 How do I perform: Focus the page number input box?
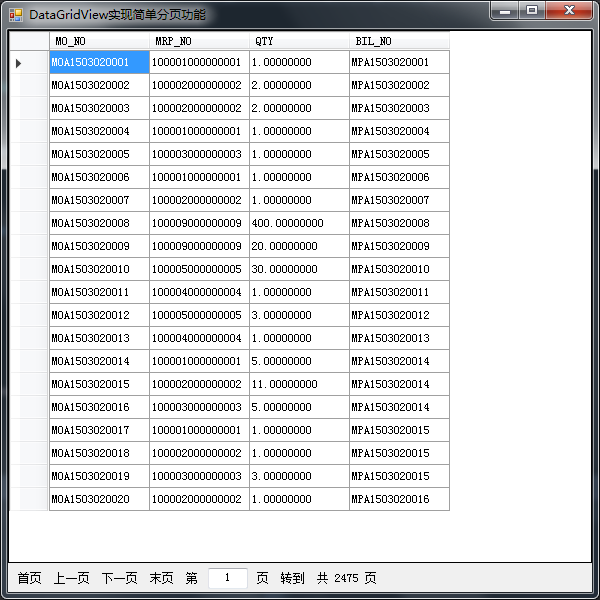(x=228, y=578)
